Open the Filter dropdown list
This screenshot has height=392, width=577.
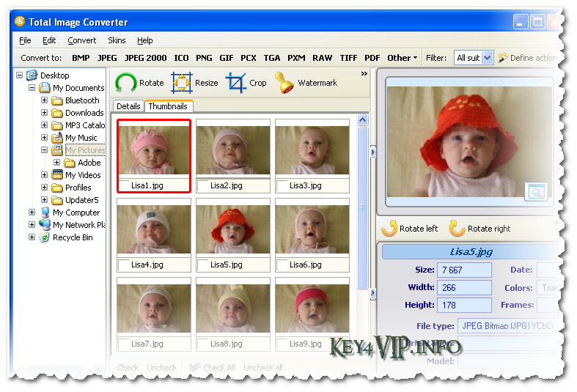click(x=488, y=58)
